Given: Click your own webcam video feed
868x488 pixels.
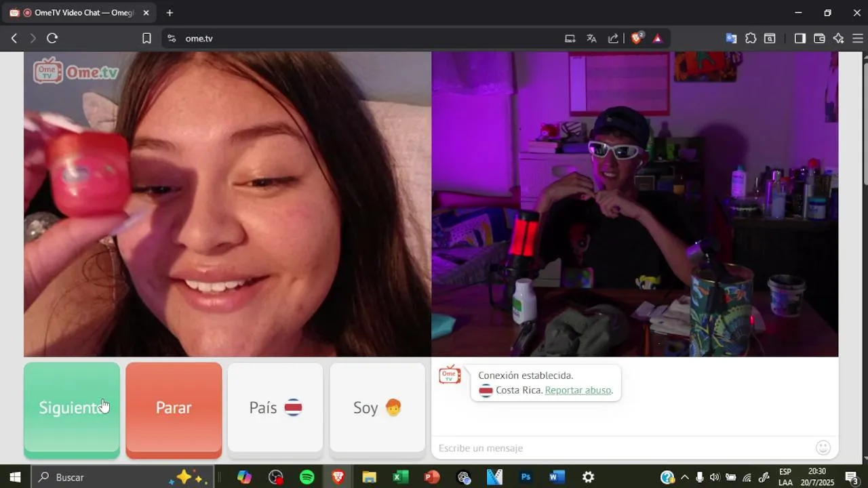Looking at the screenshot, I should (635, 204).
